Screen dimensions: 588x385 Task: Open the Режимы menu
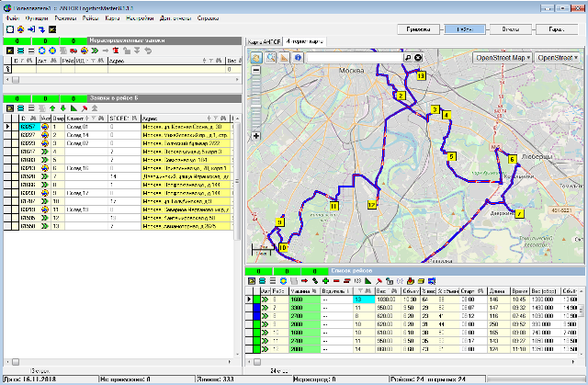click(x=65, y=18)
